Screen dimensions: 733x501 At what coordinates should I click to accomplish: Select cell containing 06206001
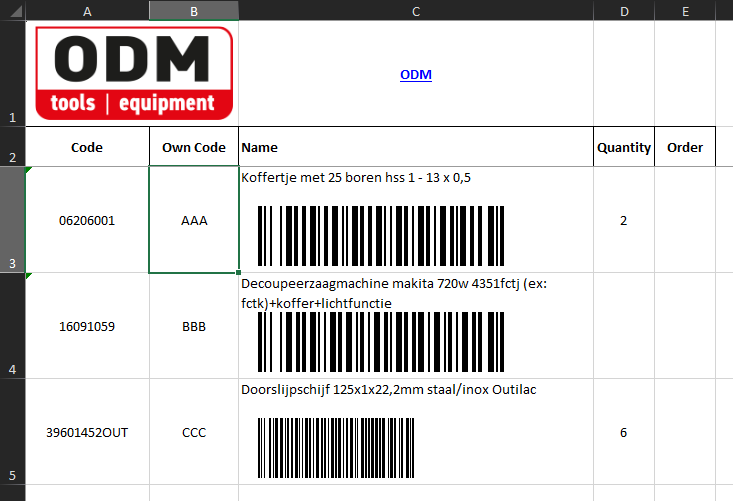click(x=87, y=220)
